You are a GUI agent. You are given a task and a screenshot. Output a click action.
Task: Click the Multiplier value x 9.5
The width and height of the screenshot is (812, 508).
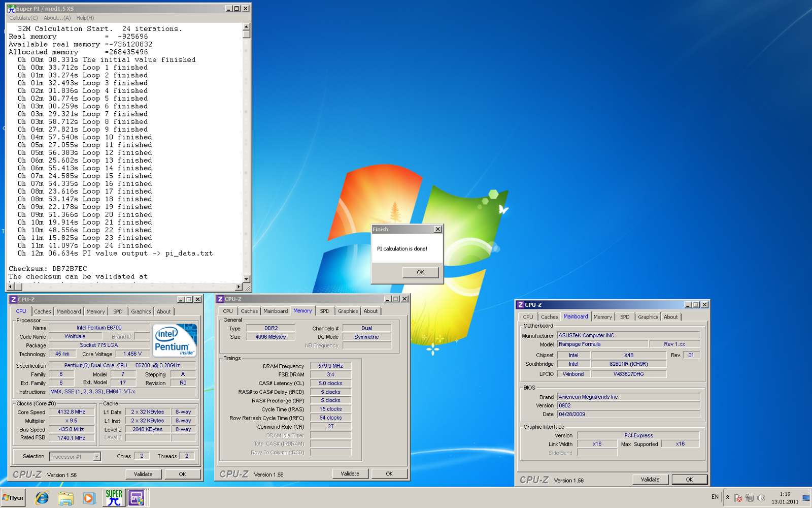(72, 421)
